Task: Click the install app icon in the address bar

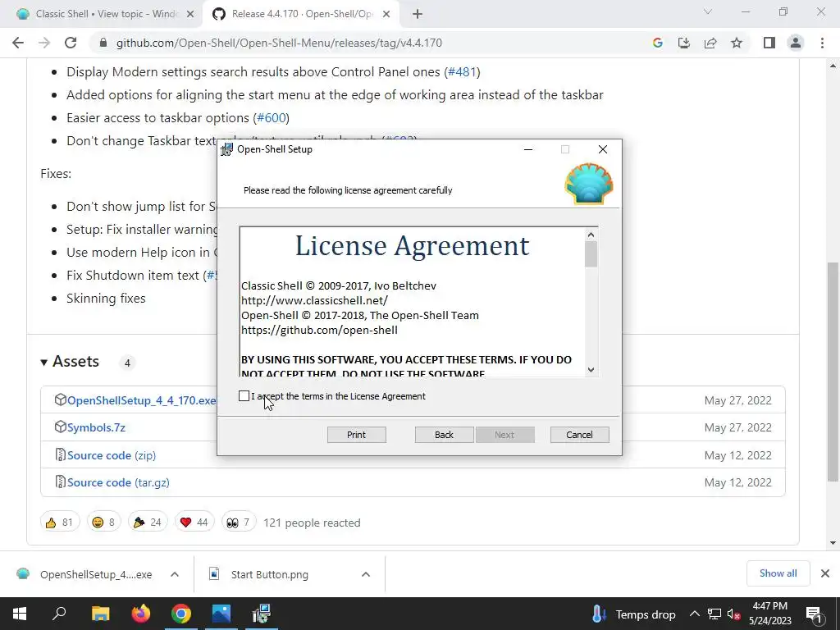Action: [684, 43]
